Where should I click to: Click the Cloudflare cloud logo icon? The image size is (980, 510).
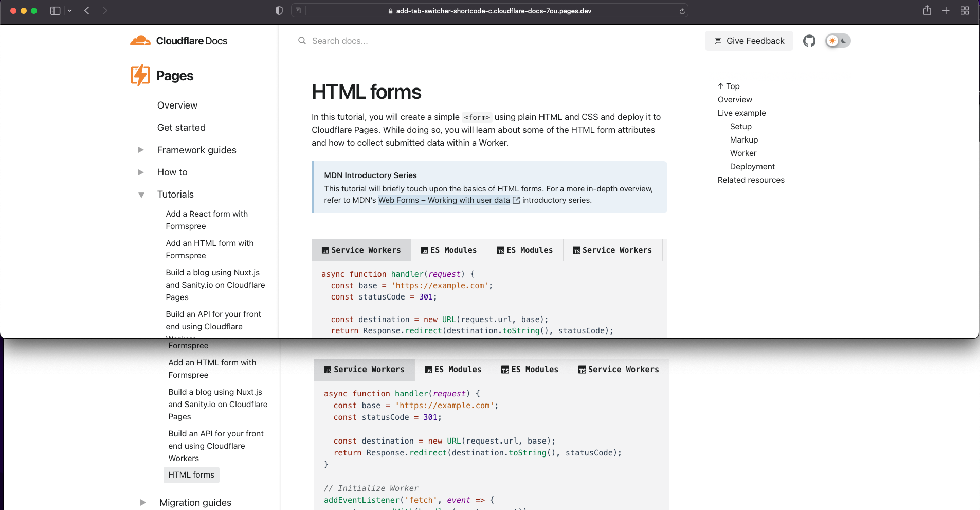click(x=140, y=40)
